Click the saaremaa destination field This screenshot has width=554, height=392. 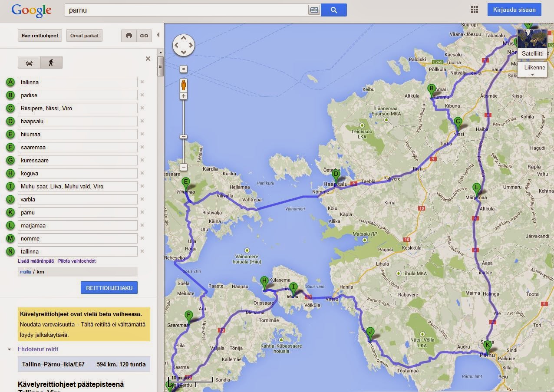coord(78,147)
